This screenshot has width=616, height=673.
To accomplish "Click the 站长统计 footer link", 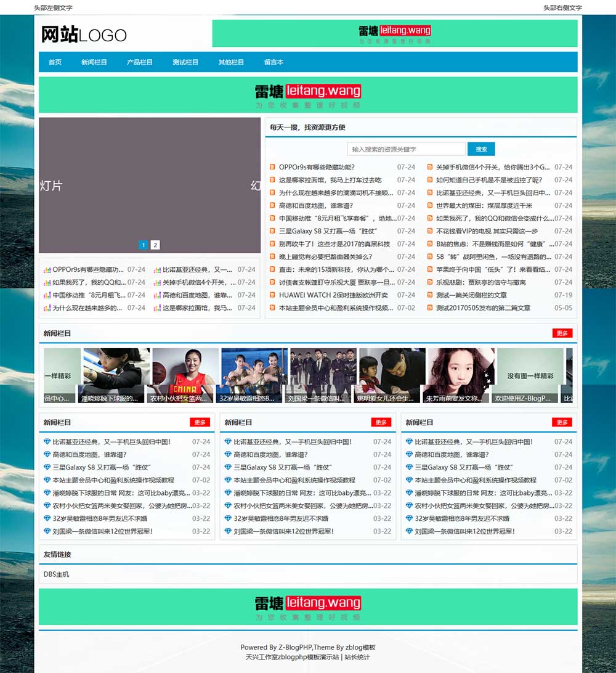I will 357,657.
